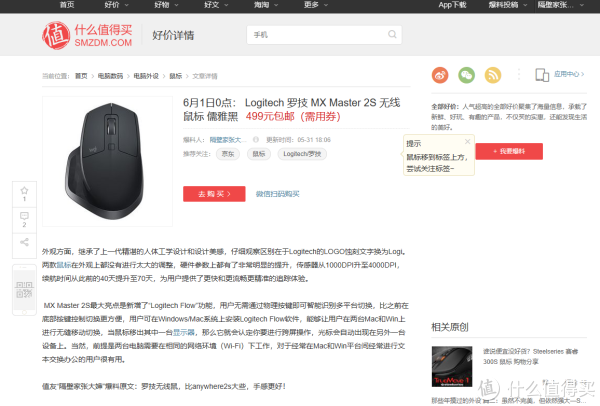Open the Steelseries 赛睿 300S related article link
The width and height of the screenshot is (600, 406).
[x=530, y=356]
